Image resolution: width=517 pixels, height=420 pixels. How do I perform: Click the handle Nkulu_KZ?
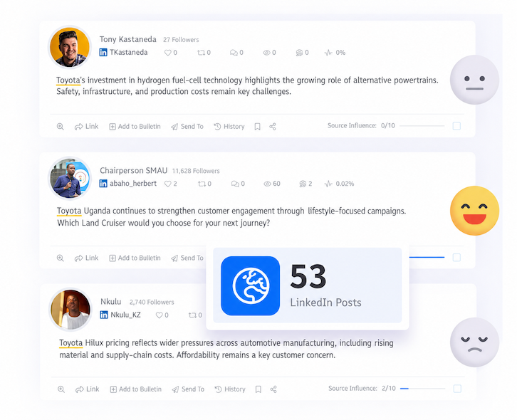pos(125,315)
